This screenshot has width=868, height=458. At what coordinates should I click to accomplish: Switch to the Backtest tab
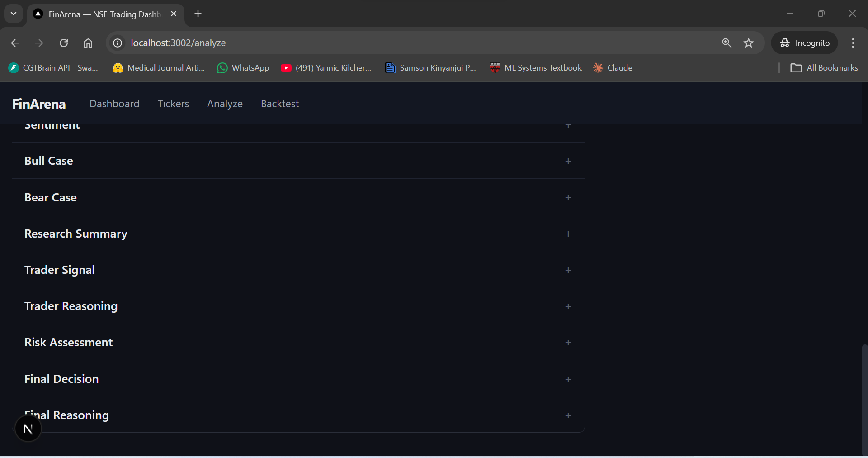point(279,104)
